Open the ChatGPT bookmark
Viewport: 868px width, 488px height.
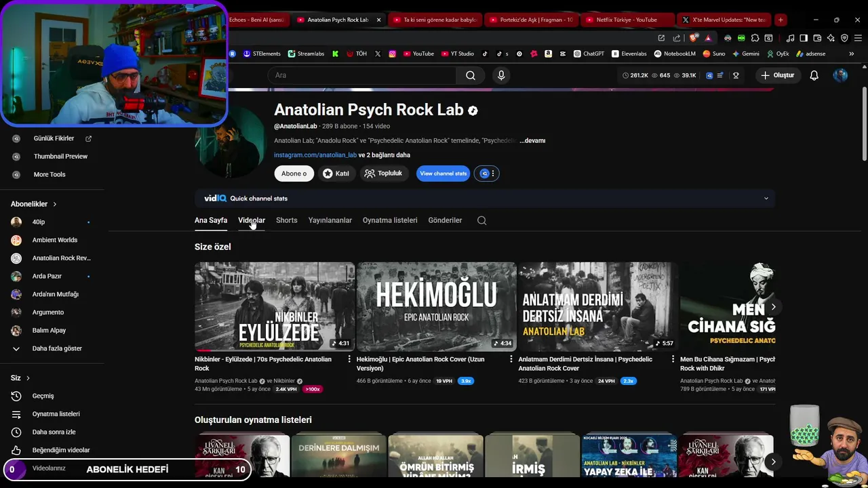(589, 54)
